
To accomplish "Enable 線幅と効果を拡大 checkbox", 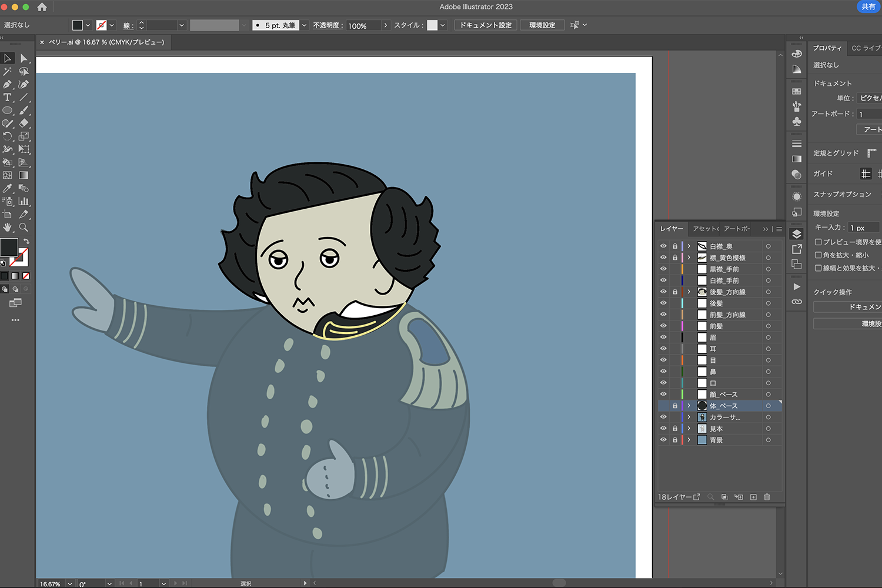I will point(818,268).
